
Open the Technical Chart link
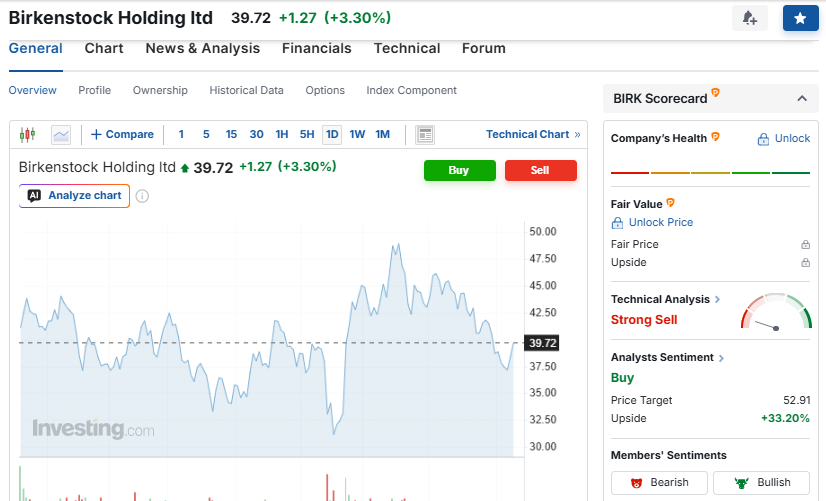[533, 134]
